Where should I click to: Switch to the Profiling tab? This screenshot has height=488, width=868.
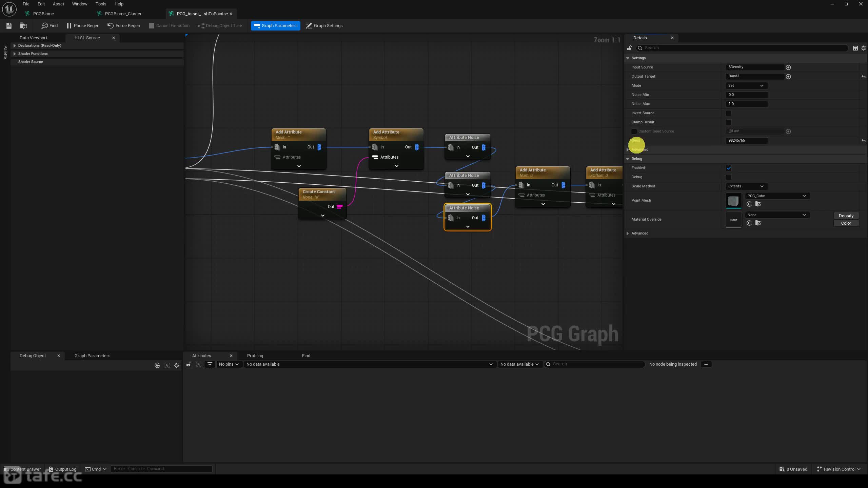click(x=255, y=355)
